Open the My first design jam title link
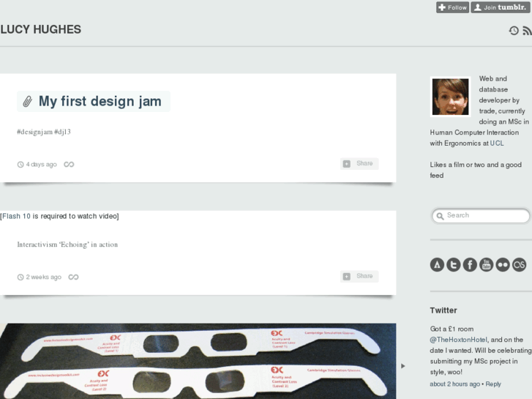The image size is (532, 399). pos(100,101)
